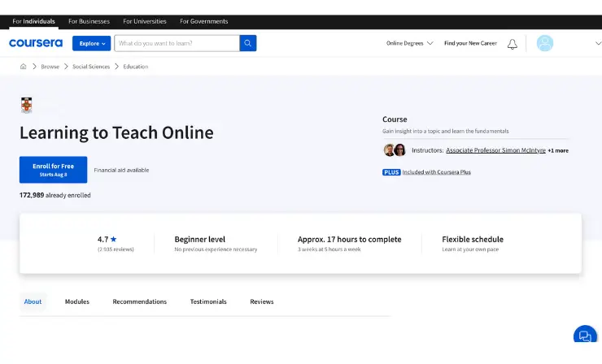Click the reviews count under 4.7
Screen dimensions: 602x364
pyautogui.click(x=116, y=249)
